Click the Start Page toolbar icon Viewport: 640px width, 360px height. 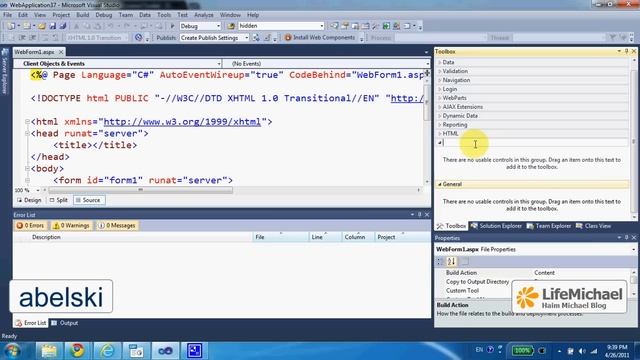coord(386,26)
